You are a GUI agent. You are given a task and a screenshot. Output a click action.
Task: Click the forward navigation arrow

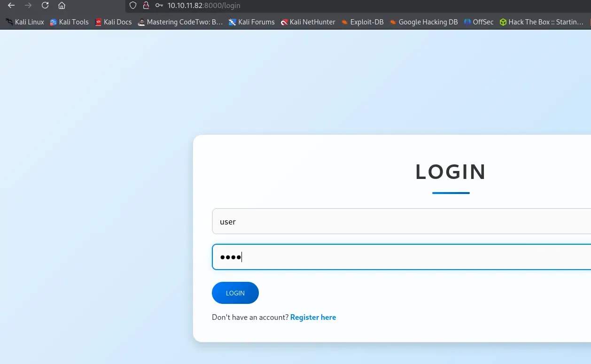coord(28,6)
